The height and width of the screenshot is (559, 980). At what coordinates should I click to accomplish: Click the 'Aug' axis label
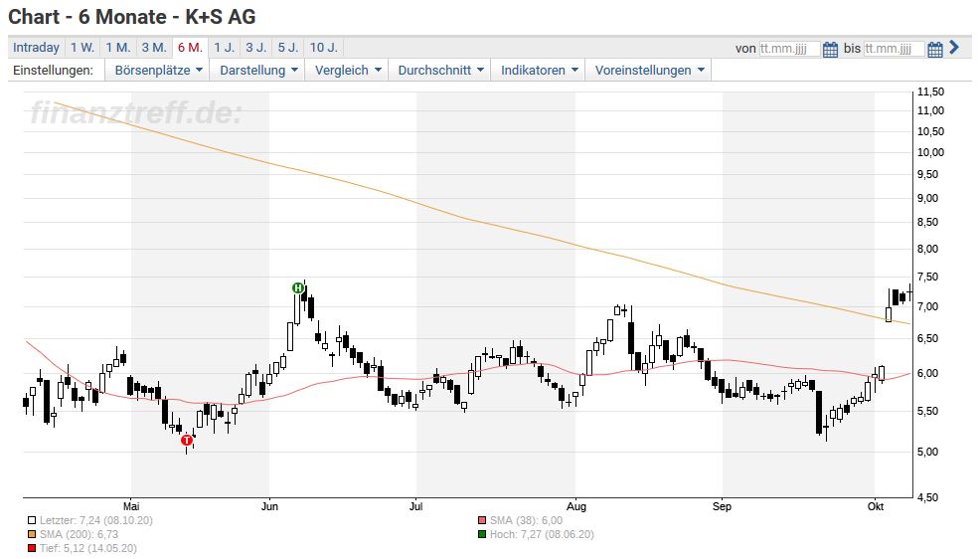click(576, 506)
